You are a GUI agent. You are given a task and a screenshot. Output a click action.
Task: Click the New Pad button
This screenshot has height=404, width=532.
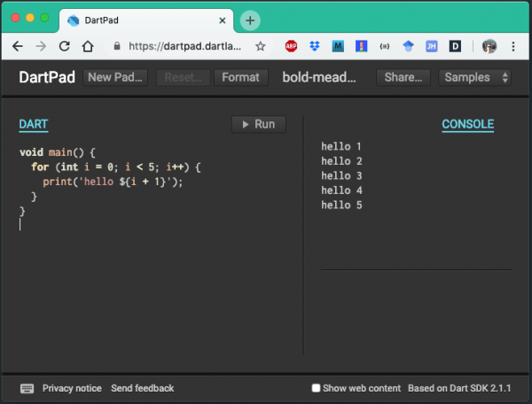tap(115, 77)
